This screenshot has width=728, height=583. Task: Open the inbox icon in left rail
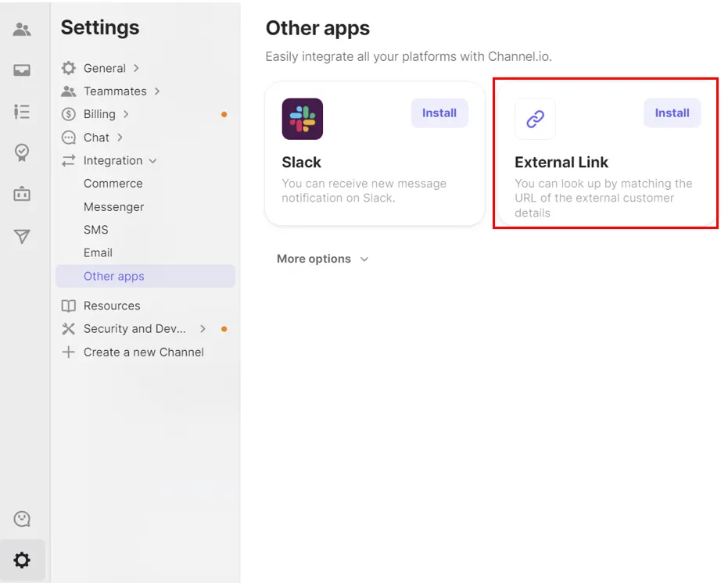coord(22,71)
